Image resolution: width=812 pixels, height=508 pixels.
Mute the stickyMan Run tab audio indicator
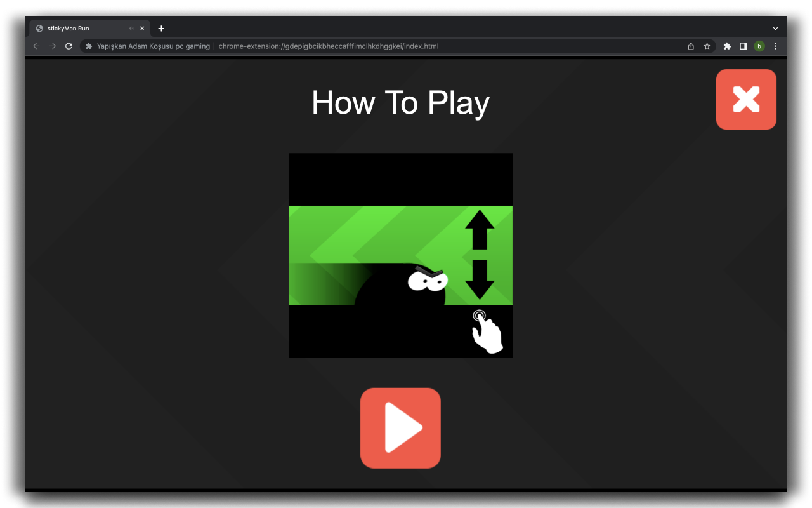pyautogui.click(x=130, y=28)
